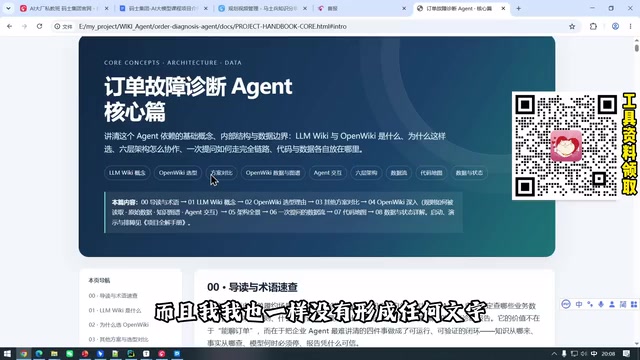Open PyCharm icon on the taskbar
The image size is (640, 360).
click(131, 353)
